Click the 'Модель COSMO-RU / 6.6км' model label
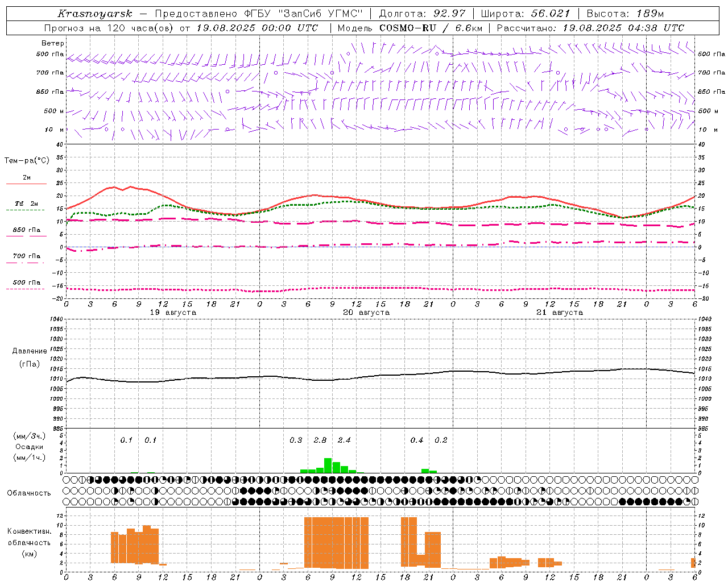The height and width of the screenshot is (582, 728). click(x=410, y=28)
